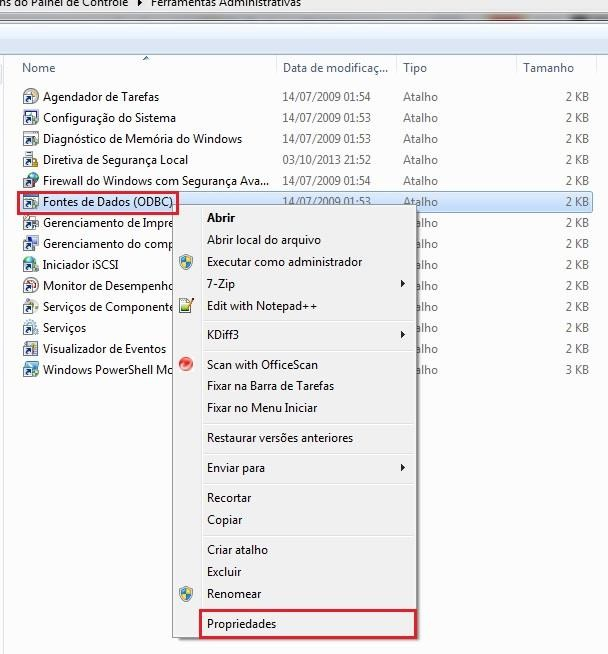
Task: Click the date 03/10/2013 21:52
Action: pos(326,160)
